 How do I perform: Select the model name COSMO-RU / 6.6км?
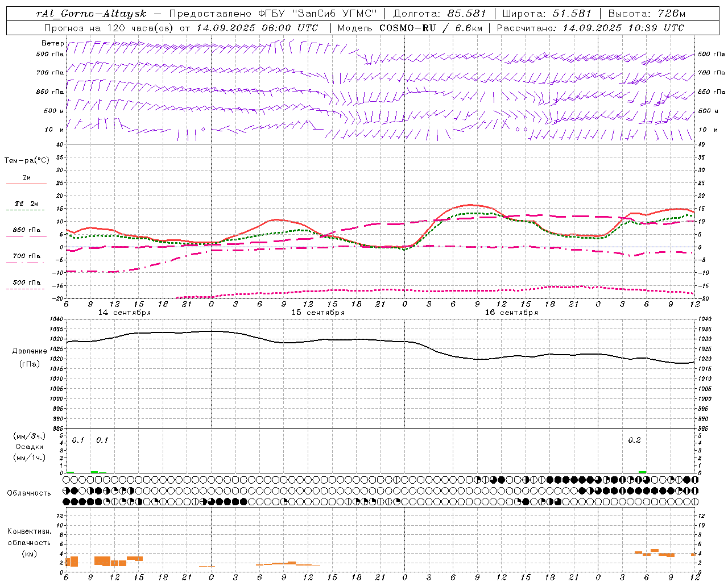431,27
